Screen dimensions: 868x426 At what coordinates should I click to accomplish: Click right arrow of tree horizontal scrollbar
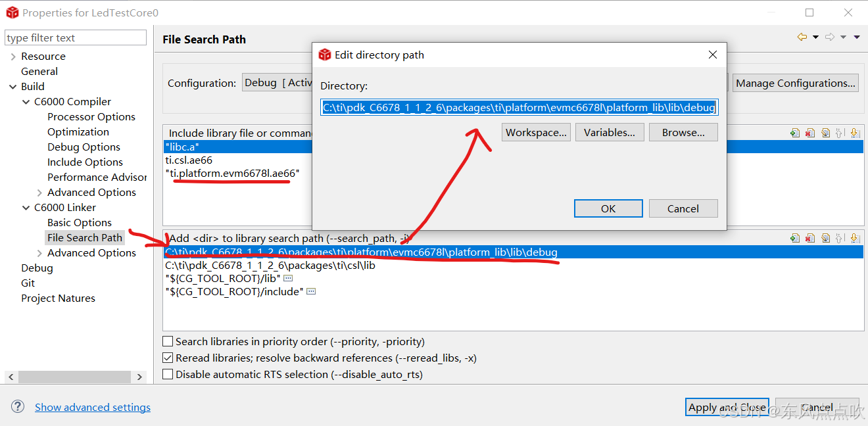pos(139,377)
